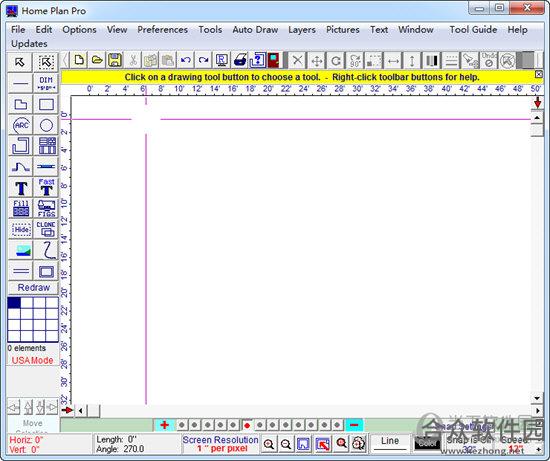This screenshot has width=550, height=461.
Task: Print the plan using the printer icon
Action: pos(240,60)
